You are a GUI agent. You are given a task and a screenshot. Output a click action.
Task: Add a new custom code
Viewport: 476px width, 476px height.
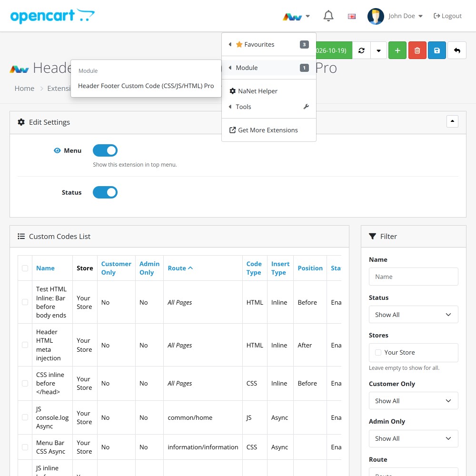[397, 50]
